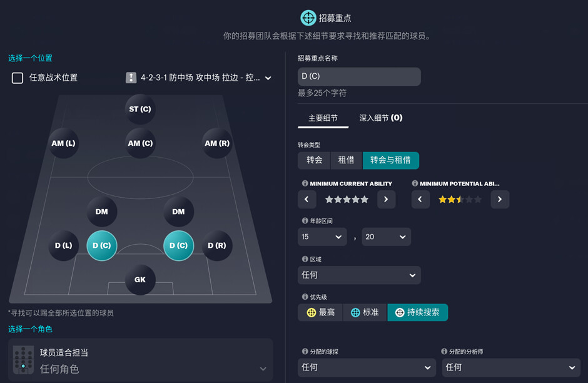Click the formation icon beside 4-2-3-1
Viewport: 588px width, 383px height.
coord(131,78)
